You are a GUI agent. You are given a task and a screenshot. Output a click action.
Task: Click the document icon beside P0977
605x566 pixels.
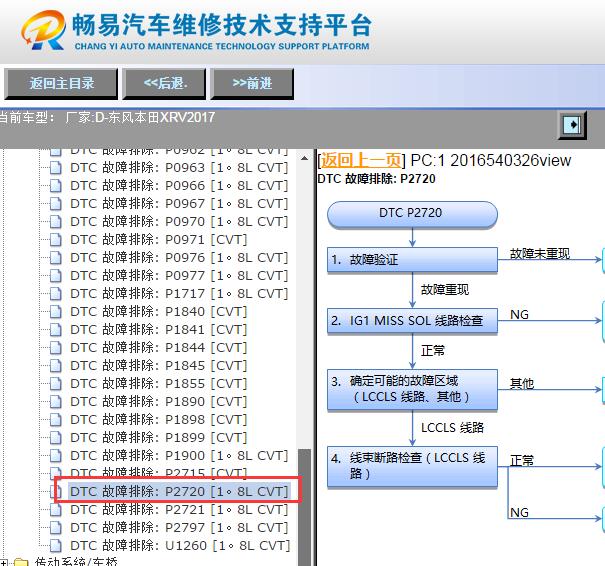(56, 276)
